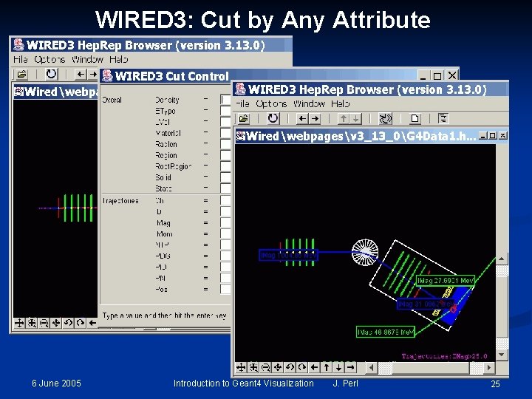Select zoom-in rectangle tool in front plot
This screenshot has width=532, height=399.
click(253, 367)
